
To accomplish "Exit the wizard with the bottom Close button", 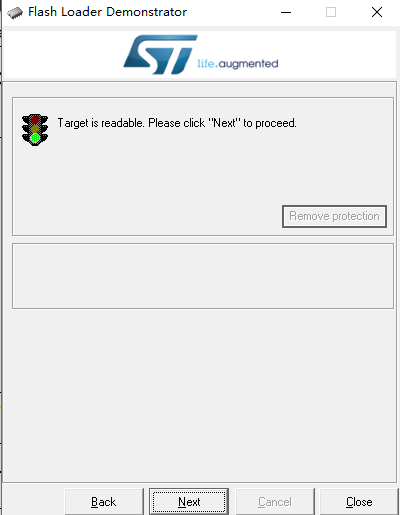I will (x=359, y=502).
